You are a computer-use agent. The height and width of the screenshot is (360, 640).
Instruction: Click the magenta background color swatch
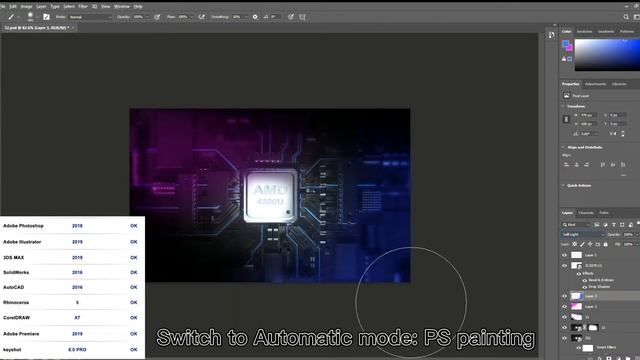coord(569,48)
